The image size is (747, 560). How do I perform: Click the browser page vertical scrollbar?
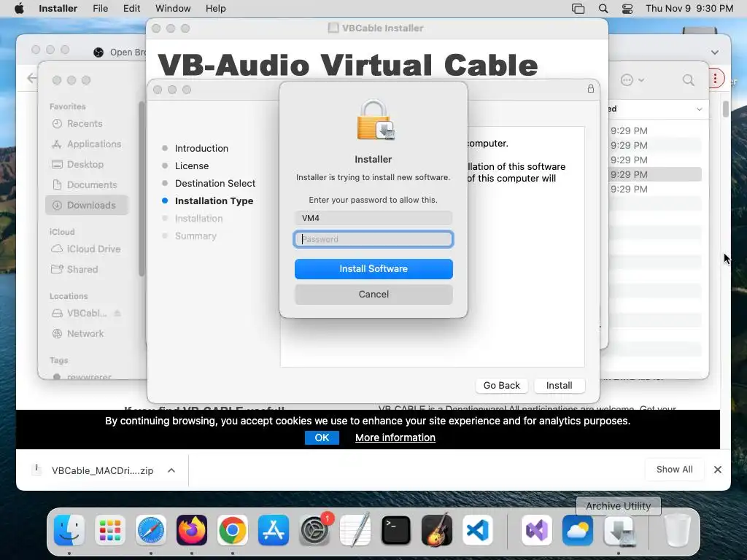pyautogui.click(x=726, y=109)
